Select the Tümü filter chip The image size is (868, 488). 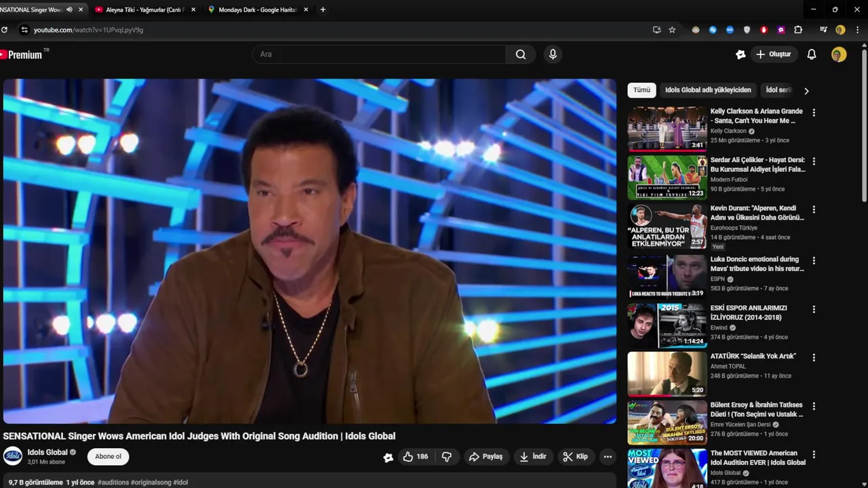(x=642, y=90)
